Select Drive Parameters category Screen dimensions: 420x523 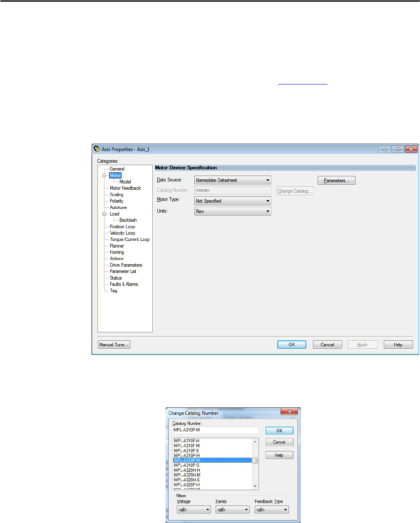pyautogui.click(x=126, y=265)
